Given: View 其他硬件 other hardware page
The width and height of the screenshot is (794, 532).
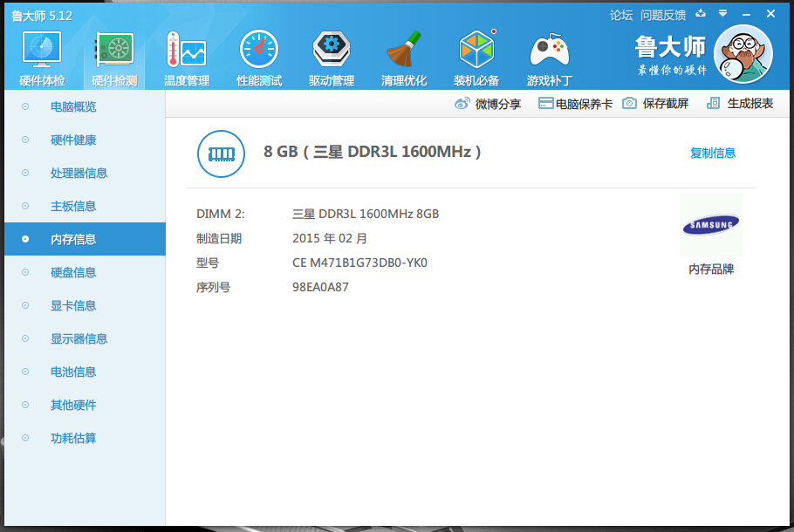Looking at the screenshot, I should [x=86, y=405].
